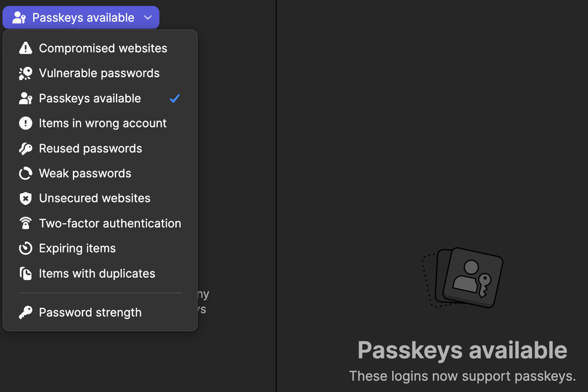Viewport: 588px width, 392px height.
Task: Click the Passkeys available dropdown button label
Action: 83,18
